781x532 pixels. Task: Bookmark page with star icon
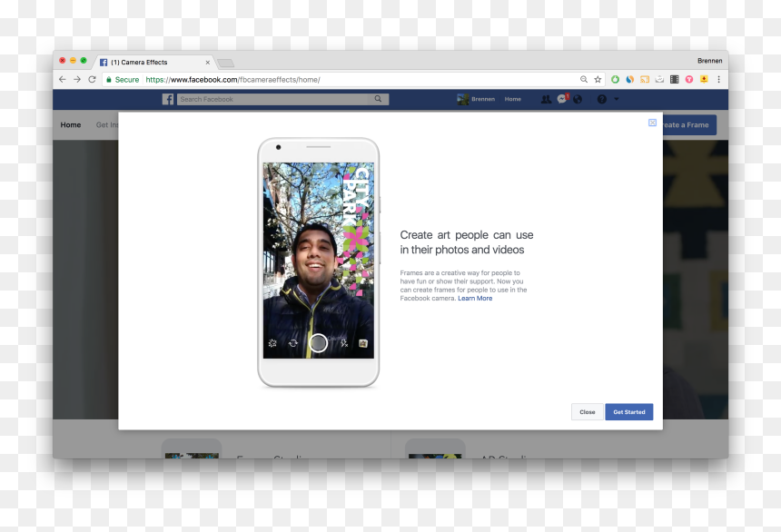tap(598, 79)
